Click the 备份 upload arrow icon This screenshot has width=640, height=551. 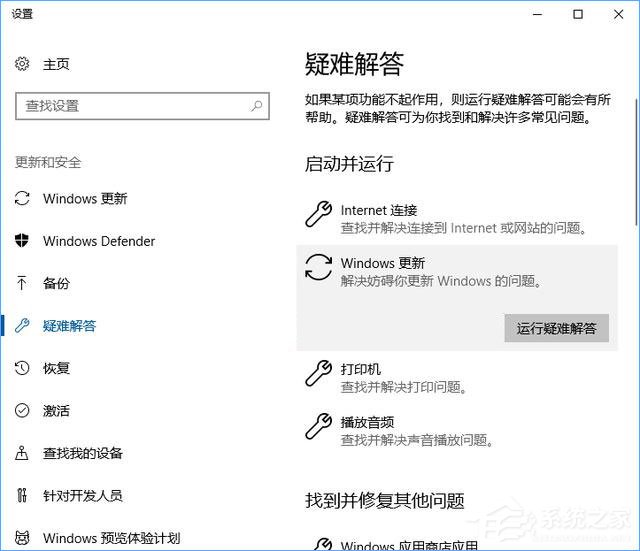click(x=22, y=283)
